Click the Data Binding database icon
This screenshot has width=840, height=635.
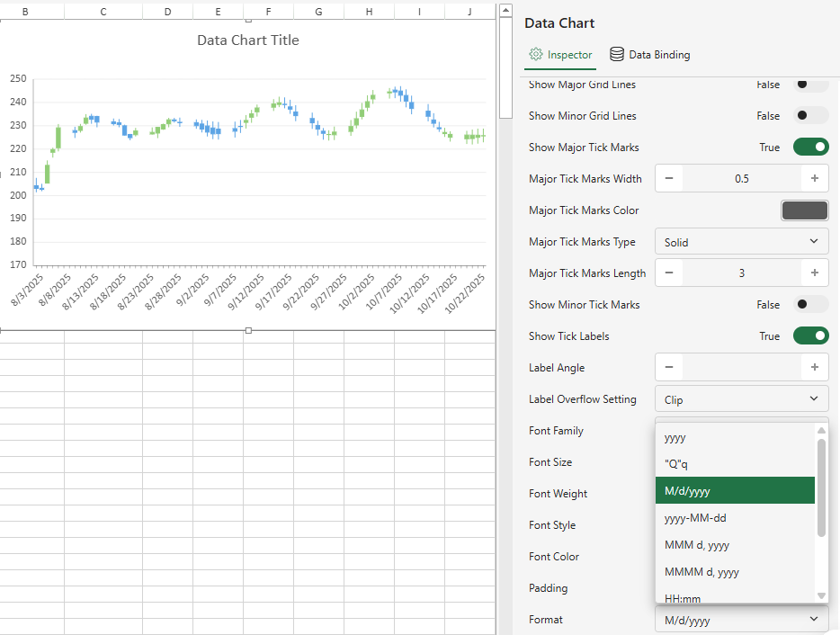tap(617, 54)
